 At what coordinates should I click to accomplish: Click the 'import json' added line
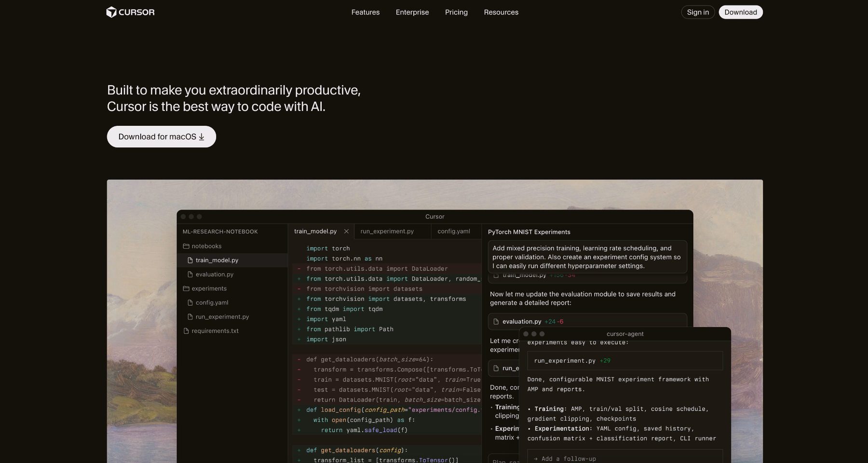(x=326, y=340)
